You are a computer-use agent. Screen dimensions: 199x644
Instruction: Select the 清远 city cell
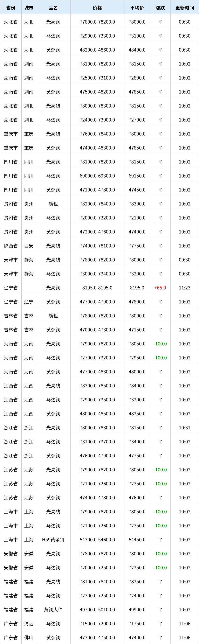click(x=29, y=624)
